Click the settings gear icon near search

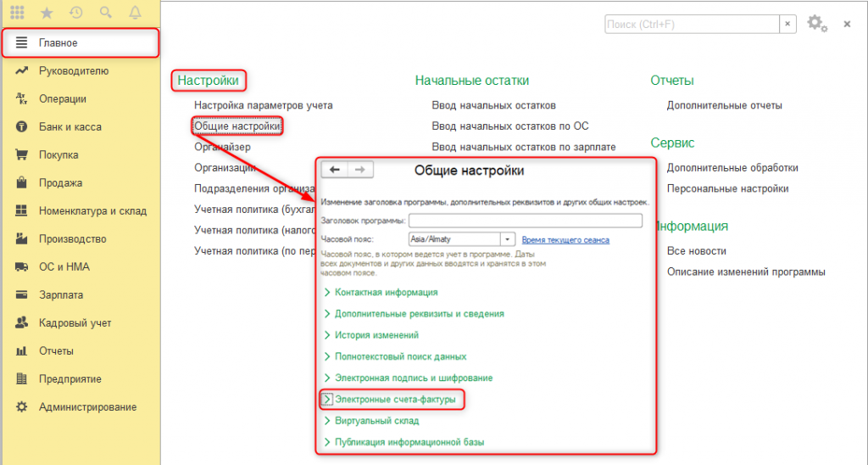pyautogui.click(x=815, y=24)
